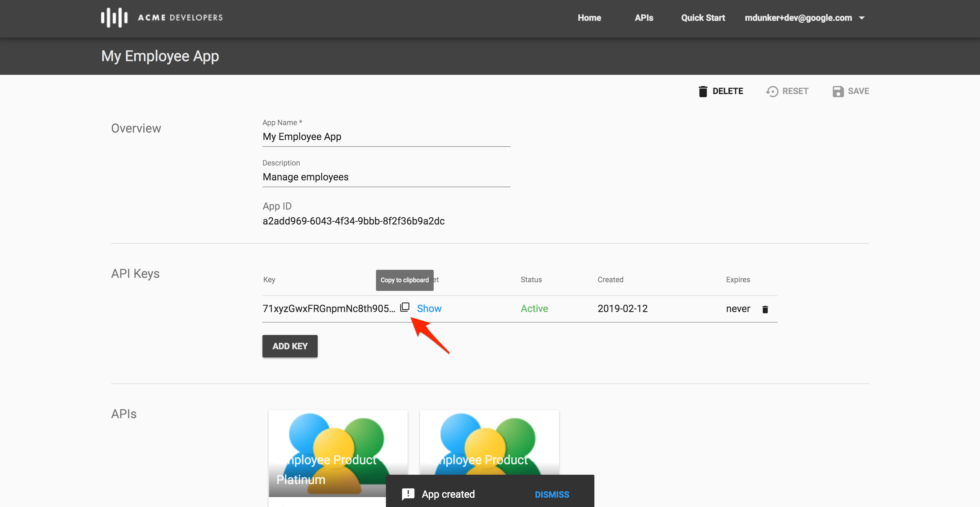The height and width of the screenshot is (507, 980).
Task: Click the ADD KEY button
Action: coord(290,346)
